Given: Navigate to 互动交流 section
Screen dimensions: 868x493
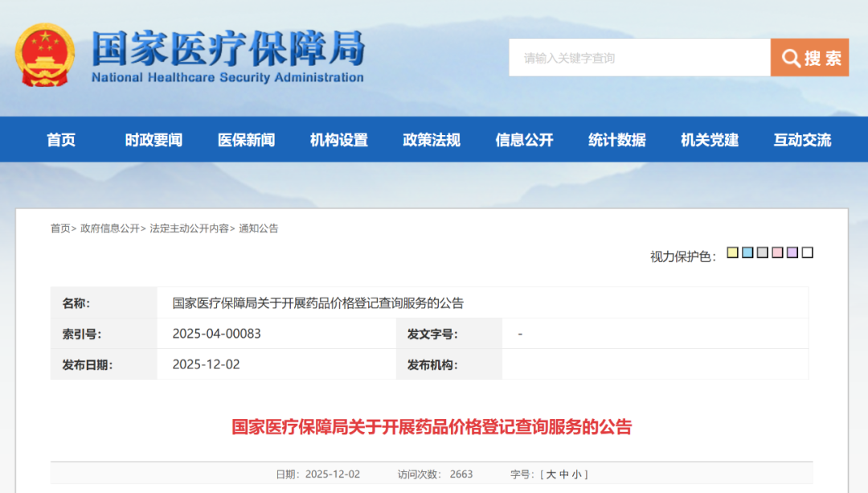Looking at the screenshot, I should tap(802, 140).
